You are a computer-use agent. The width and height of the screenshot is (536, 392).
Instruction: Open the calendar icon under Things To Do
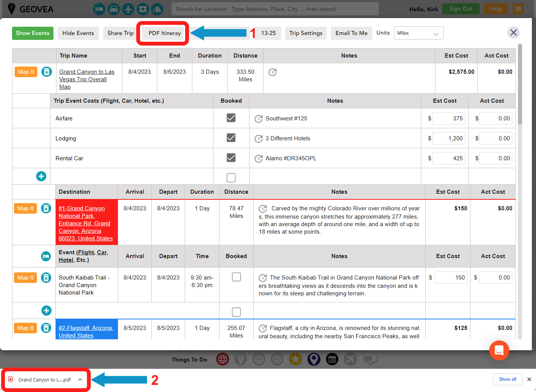pos(332,359)
